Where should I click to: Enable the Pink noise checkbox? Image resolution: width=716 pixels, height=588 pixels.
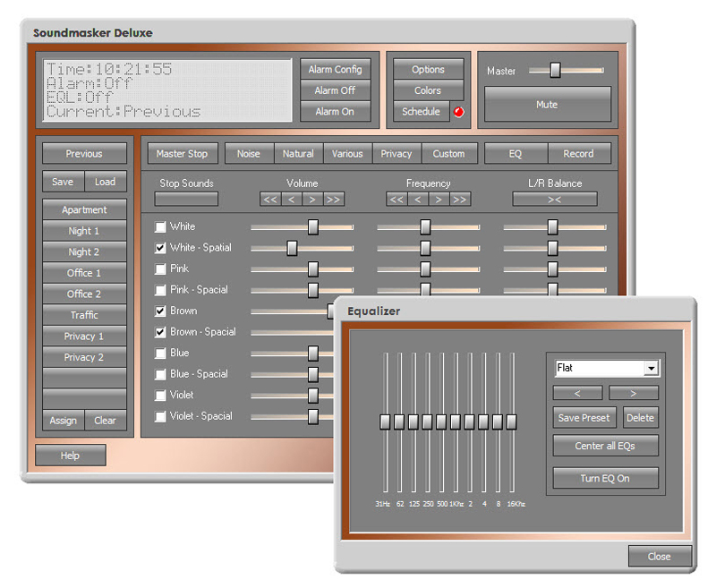(160, 268)
